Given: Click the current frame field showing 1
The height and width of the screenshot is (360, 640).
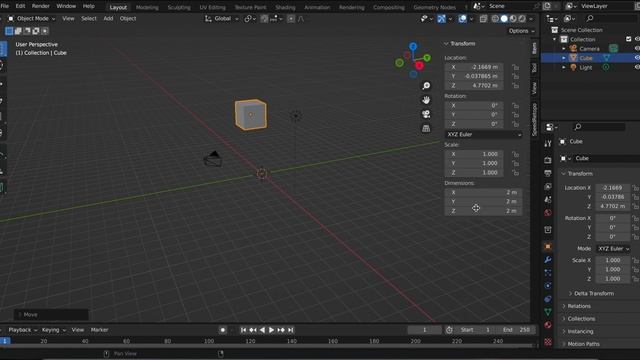Looking at the screenshot, I should [424, 330].
